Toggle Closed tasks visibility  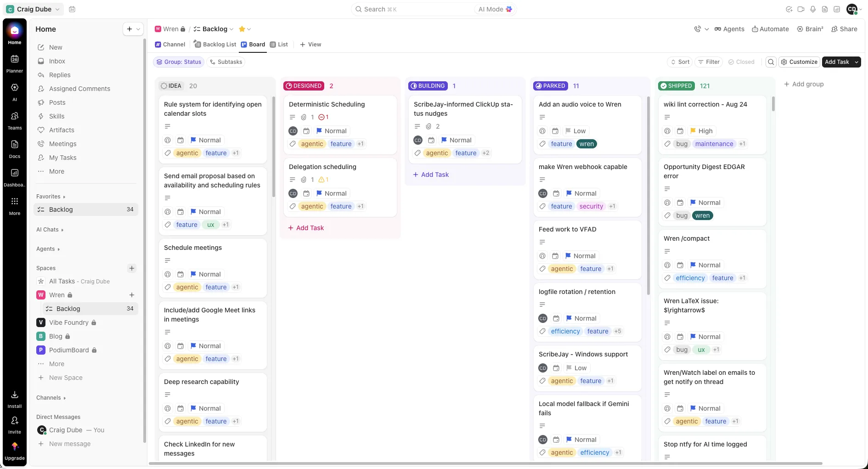tap(741, 62)
